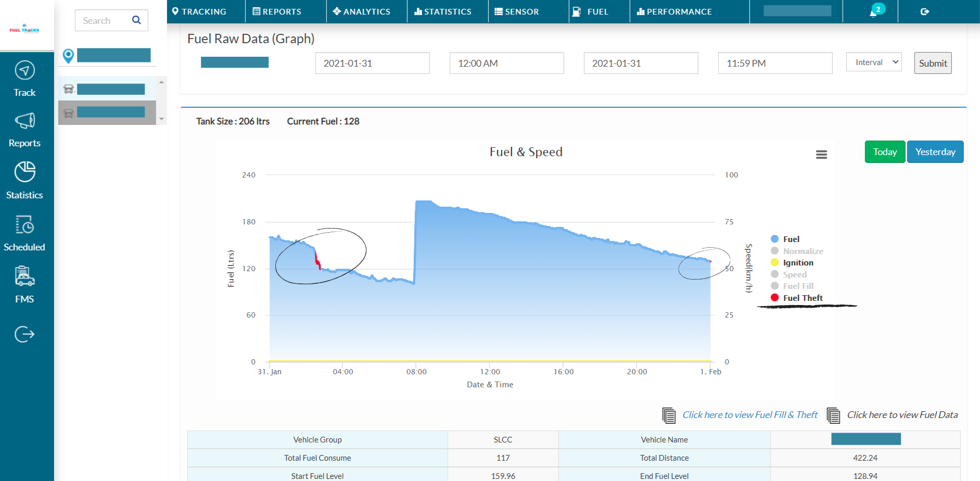This screenshot has width=980, height=481.
Task: Click the 12:00 AM start time field
Action: tap(507, 63)
